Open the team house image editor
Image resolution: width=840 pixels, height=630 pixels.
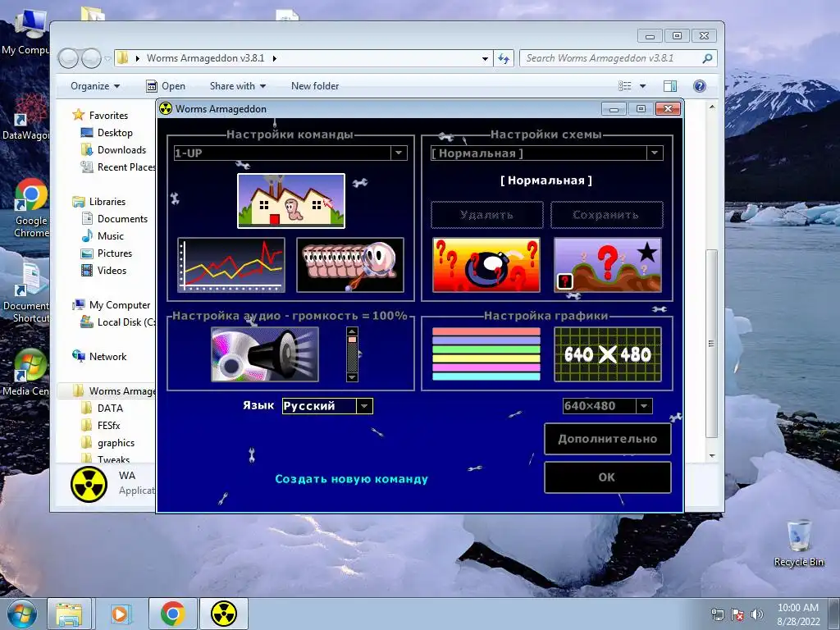click(x=291, y=201)
